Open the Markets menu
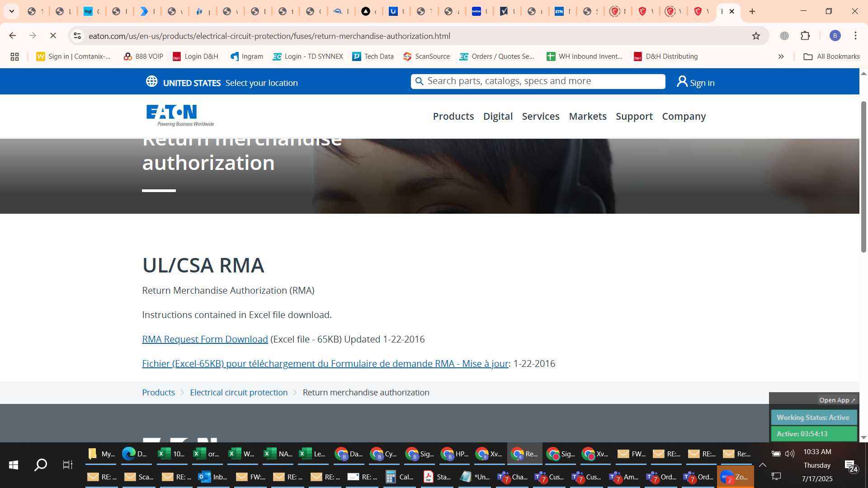This screenshot has width=868, height=488. [588, 117]
